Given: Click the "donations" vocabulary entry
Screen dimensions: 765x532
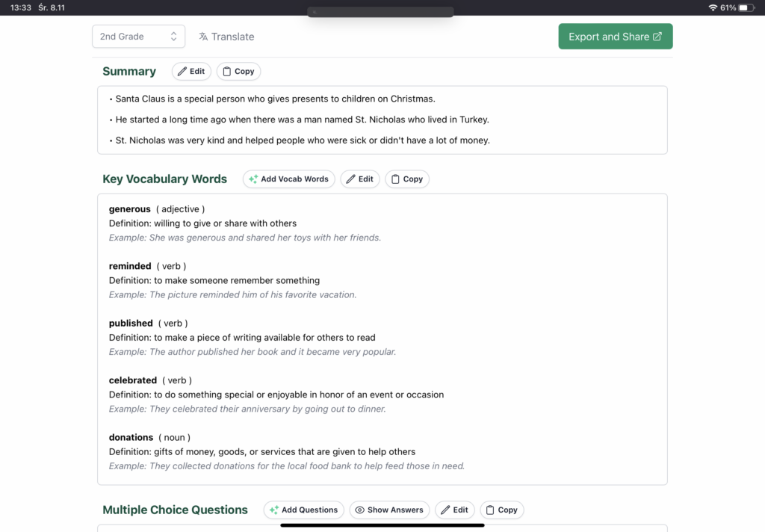Looking at the screenshot, I should pyautogui.click(x=131, y=437).
